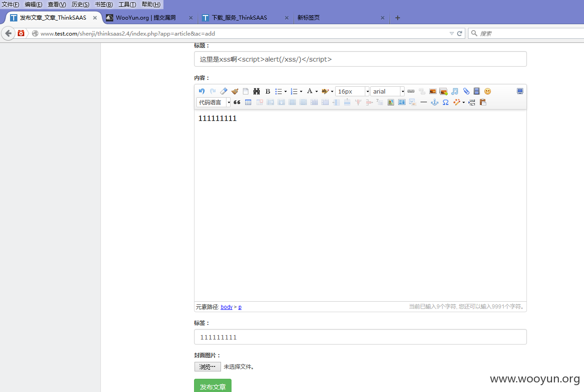Expand unordered list style arrow
The height and width of the screenshot is (392, 584).
pos(285,91)
